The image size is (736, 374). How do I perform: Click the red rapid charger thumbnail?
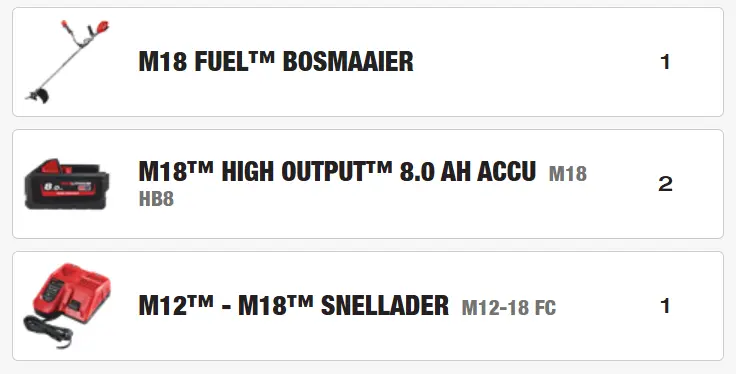[x=67, y=305]
